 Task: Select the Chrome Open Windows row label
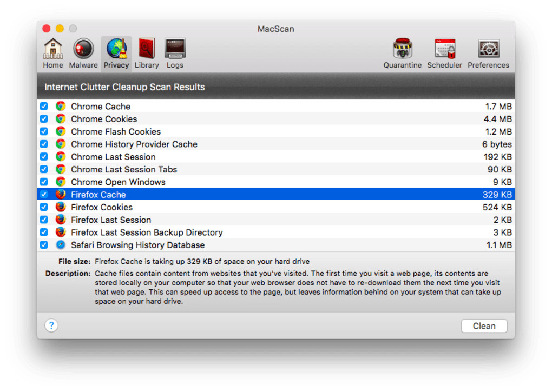click(118, 182)
